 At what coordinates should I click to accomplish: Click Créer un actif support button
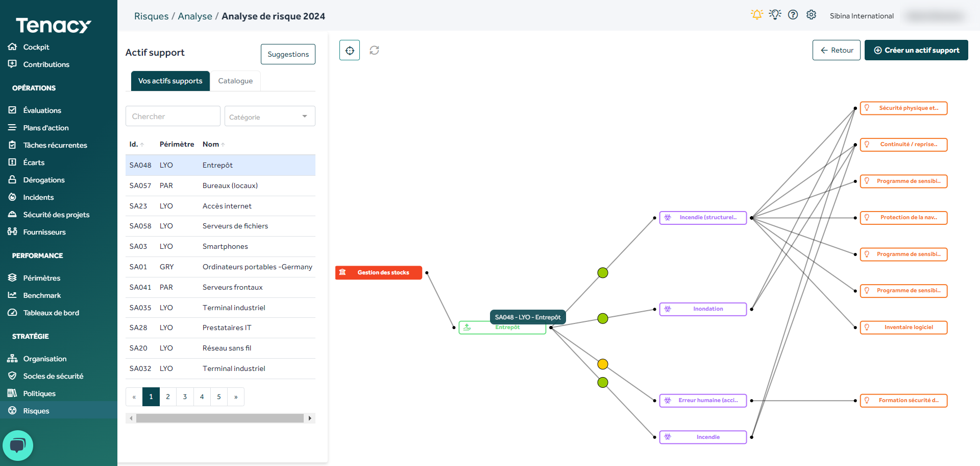(x=916, y=50)
